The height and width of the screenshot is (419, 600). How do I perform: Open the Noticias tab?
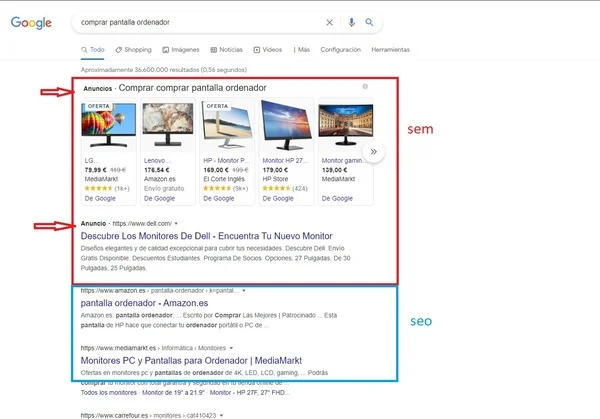[226, 50]
